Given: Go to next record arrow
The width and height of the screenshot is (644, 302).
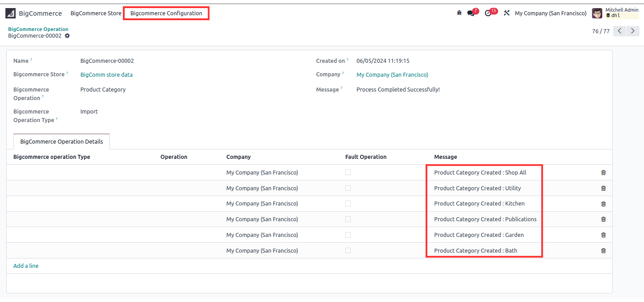Looking at the screenshot, I should [633, 31].
